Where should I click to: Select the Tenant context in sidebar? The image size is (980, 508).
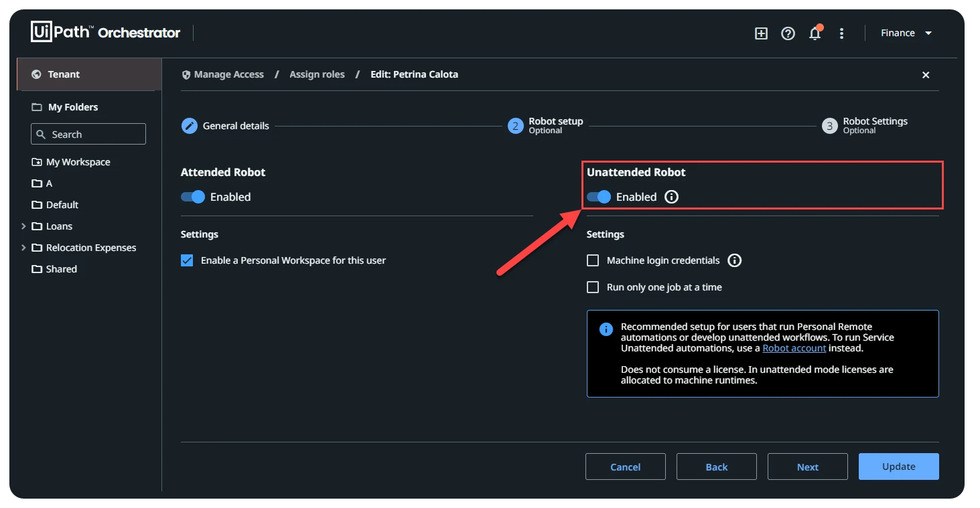point(89,74)
